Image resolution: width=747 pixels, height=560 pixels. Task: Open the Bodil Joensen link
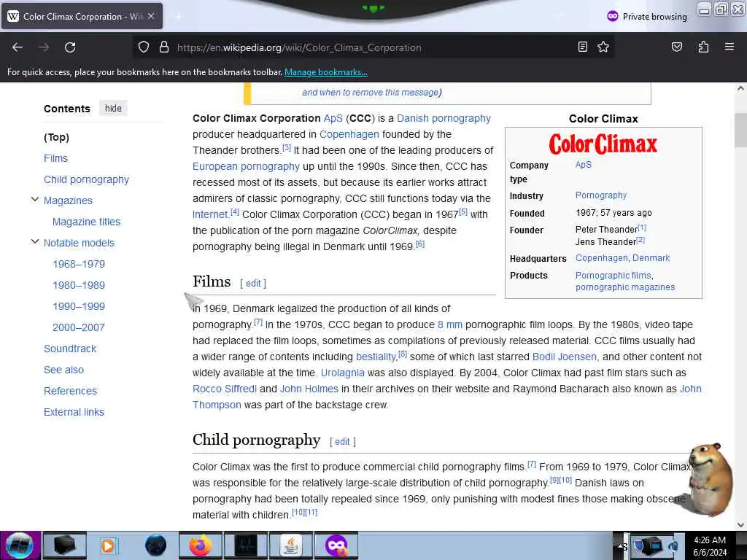[x=564, y=357]
